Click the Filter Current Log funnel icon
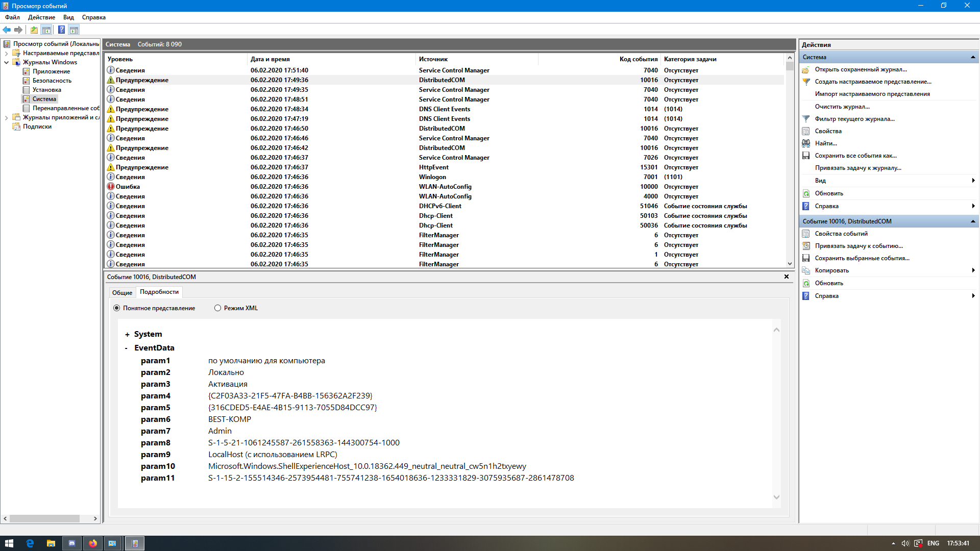 click(806, 119)
